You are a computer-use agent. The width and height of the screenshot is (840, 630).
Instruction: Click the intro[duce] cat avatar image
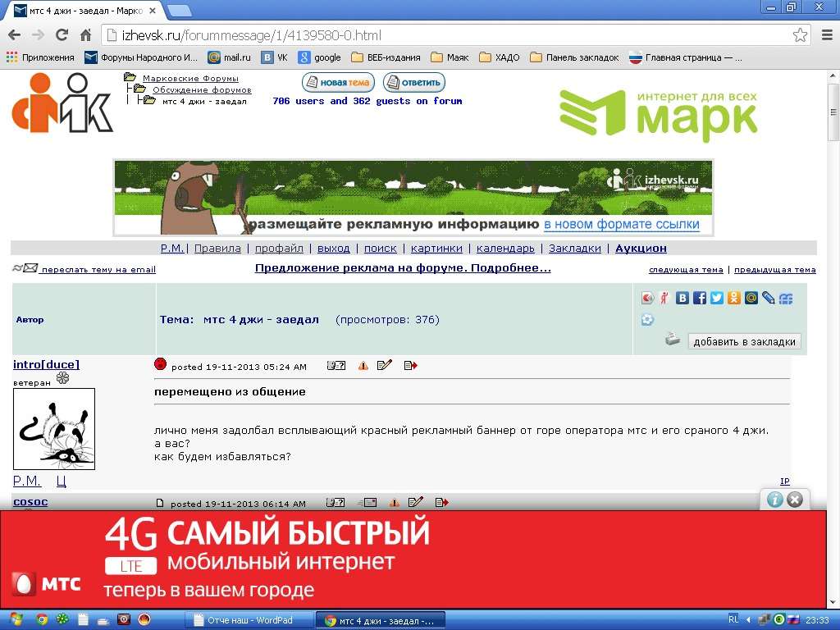click(x=54, y=429)
